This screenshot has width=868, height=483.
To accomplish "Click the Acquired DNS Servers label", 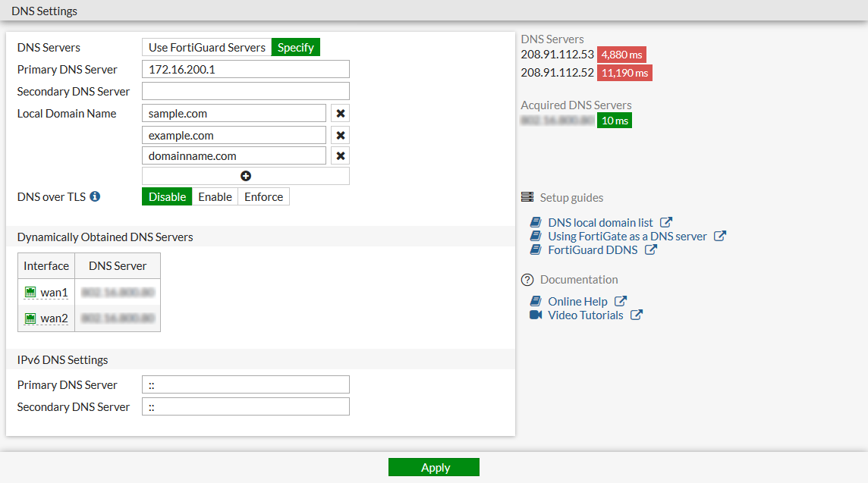I will [x=576, y=105].
